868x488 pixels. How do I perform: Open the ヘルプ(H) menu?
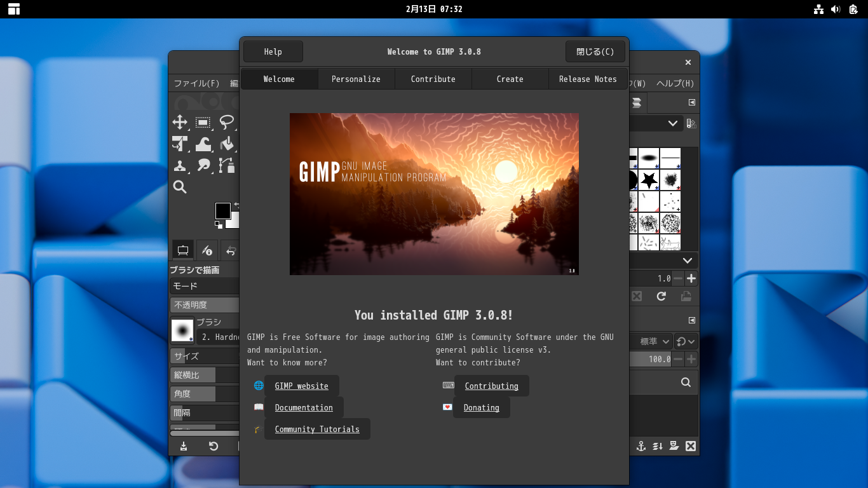[x=675, y=83]
